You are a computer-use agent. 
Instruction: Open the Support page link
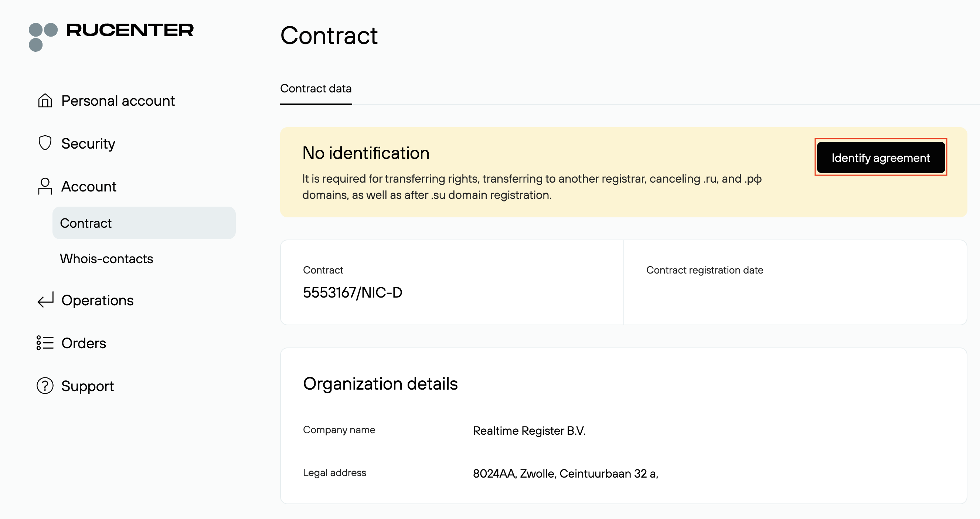(87, 386)
